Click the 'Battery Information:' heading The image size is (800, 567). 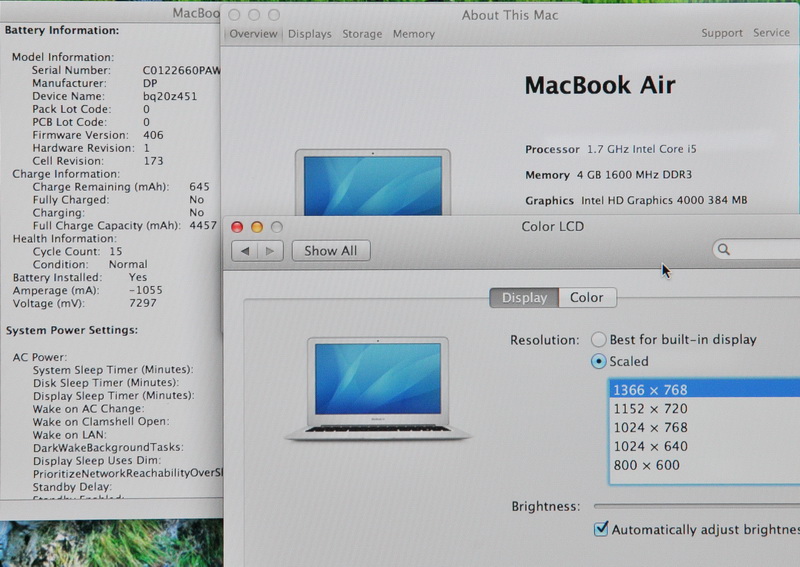point(62,30)
